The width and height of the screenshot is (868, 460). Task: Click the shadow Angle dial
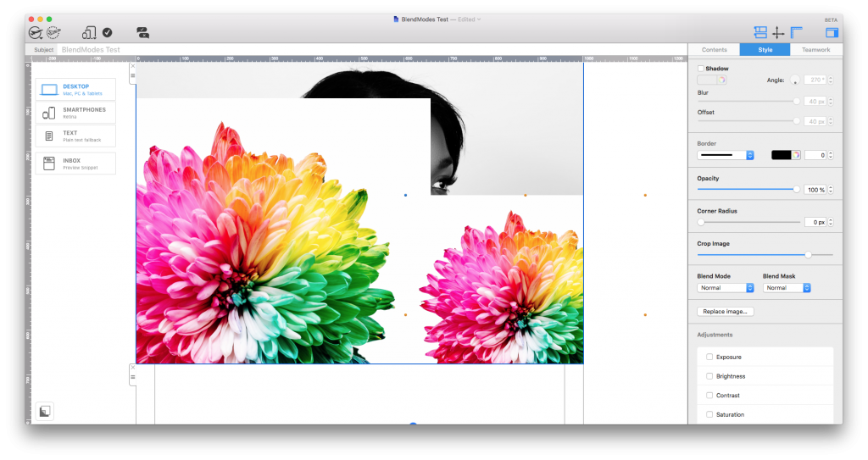point(795,80)
